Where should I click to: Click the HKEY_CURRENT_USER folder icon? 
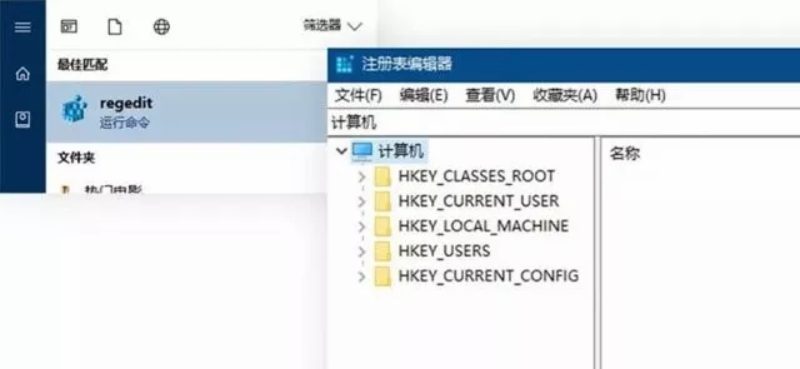tap(382, 202)
